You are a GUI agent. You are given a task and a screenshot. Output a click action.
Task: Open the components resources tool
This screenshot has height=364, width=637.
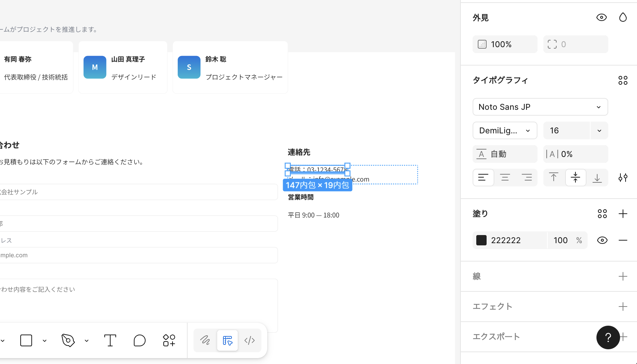pos(169,340)
